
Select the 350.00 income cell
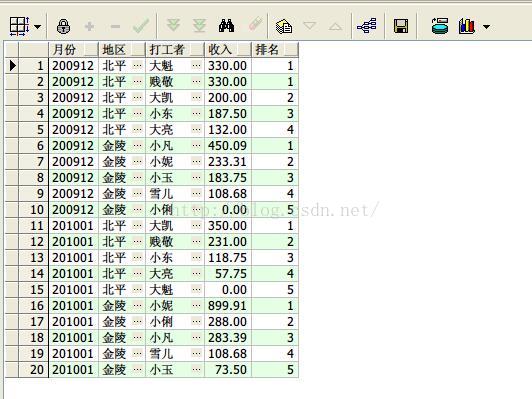[228, 226]
